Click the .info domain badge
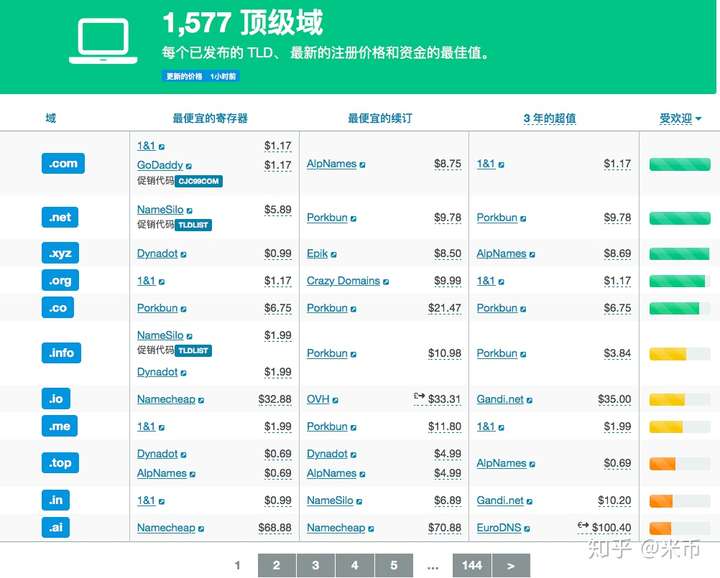The image size is (720, 578). (x=61, y=353)
